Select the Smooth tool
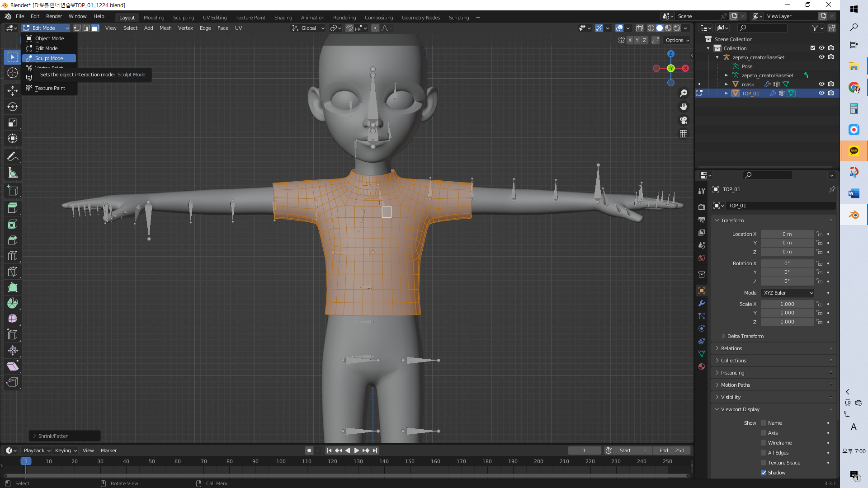This screenshot has height=488, width=868. click(13, 319)
